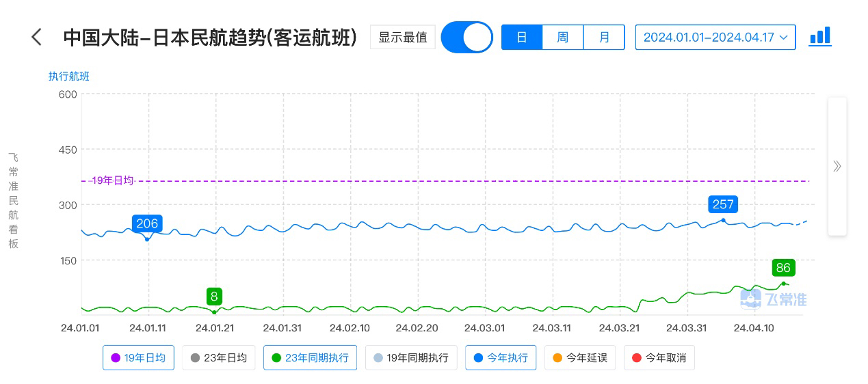The width and height of the screenshot is (868, 384).
Task: Open the date range dropdown
Action: pos(715,37)
